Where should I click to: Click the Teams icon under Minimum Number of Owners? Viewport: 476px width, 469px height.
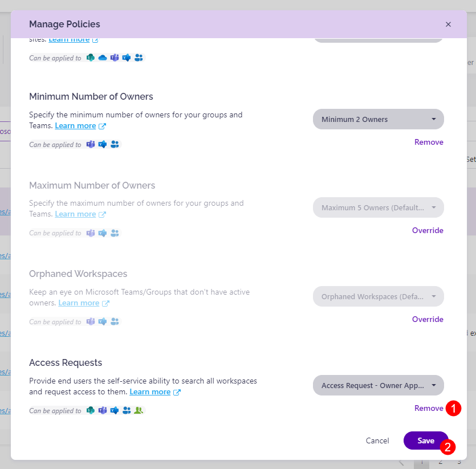pos(90,144)
